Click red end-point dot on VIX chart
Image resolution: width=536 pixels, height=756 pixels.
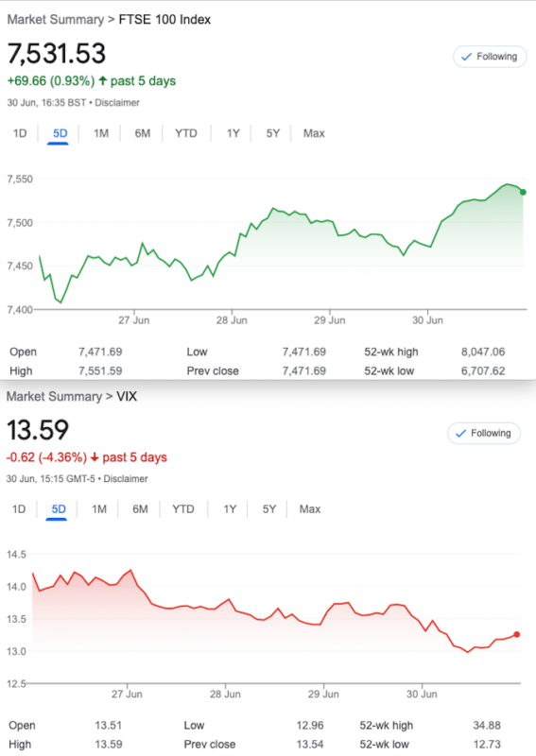[x=517, y=634]
